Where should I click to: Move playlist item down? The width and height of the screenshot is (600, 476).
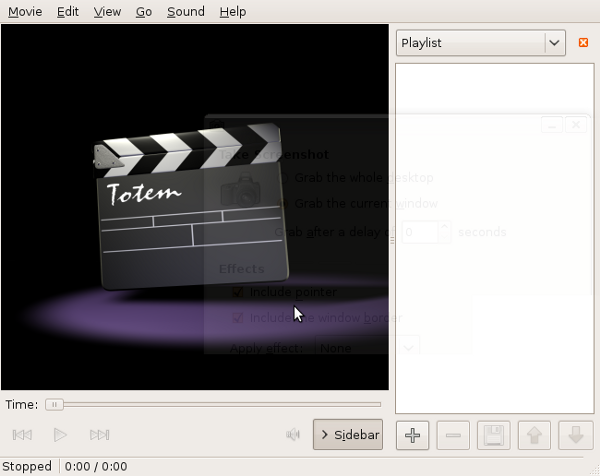(574, 435)
